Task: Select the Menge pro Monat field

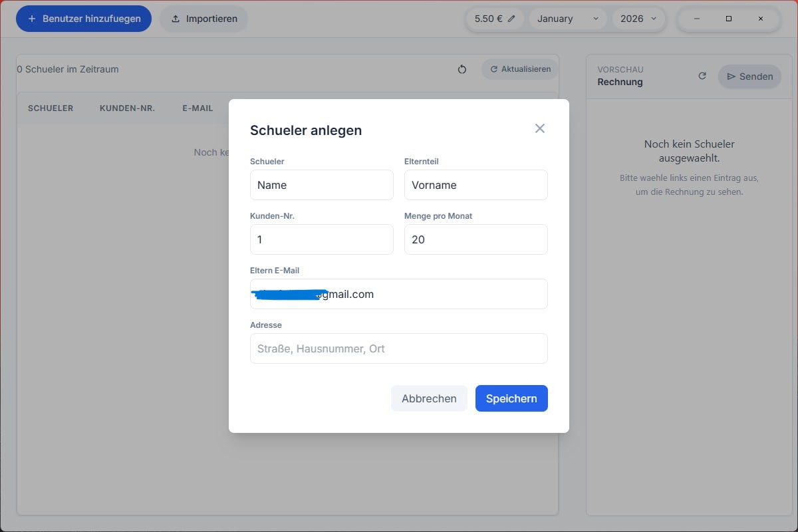Action: tap(476, 239)
